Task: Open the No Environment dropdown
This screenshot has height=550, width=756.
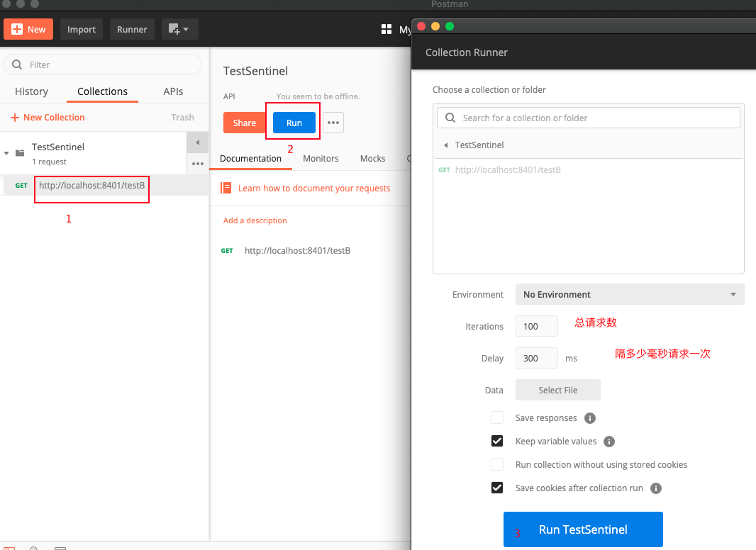Action: pos(630,295)
